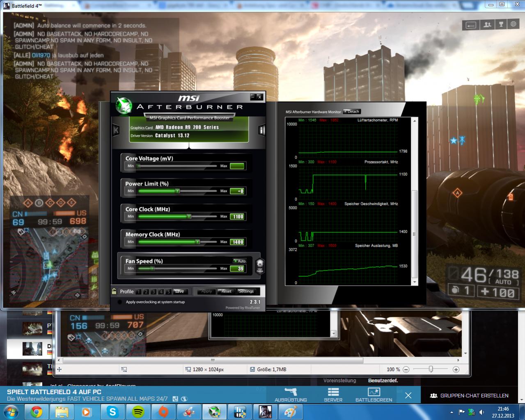Click the Fan Speed User Define gear icon
525x420 pixels.
tap(260, 266)
